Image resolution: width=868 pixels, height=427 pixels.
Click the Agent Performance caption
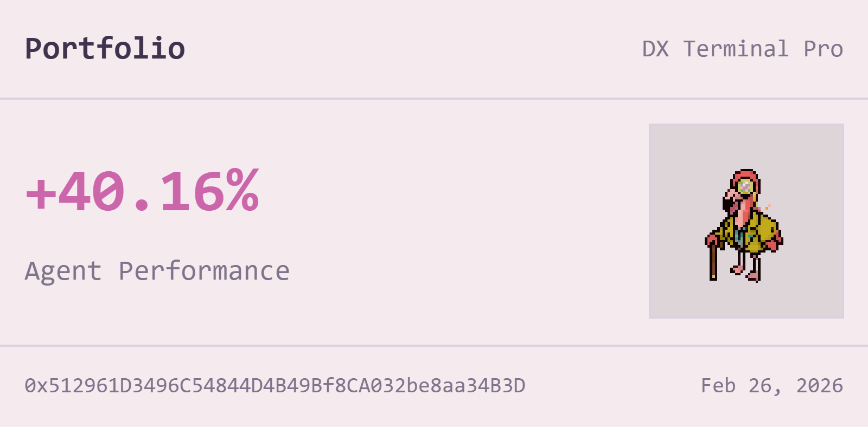click(x=157, y=271)
